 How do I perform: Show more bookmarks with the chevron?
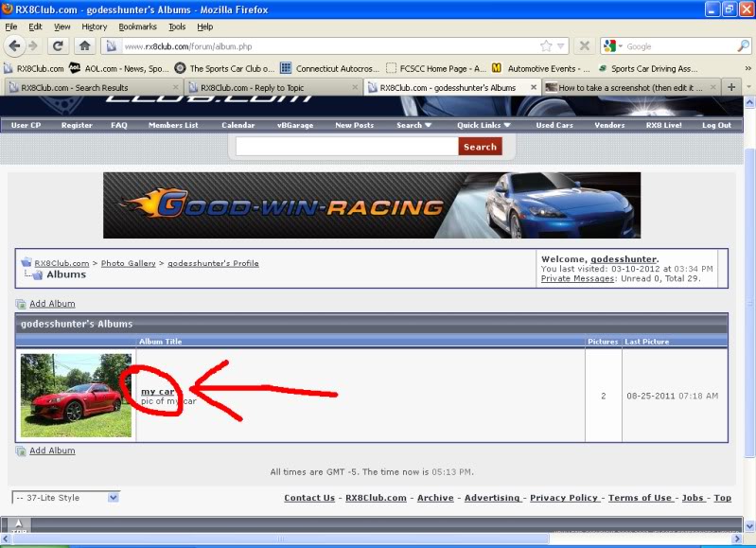(747, 68)
